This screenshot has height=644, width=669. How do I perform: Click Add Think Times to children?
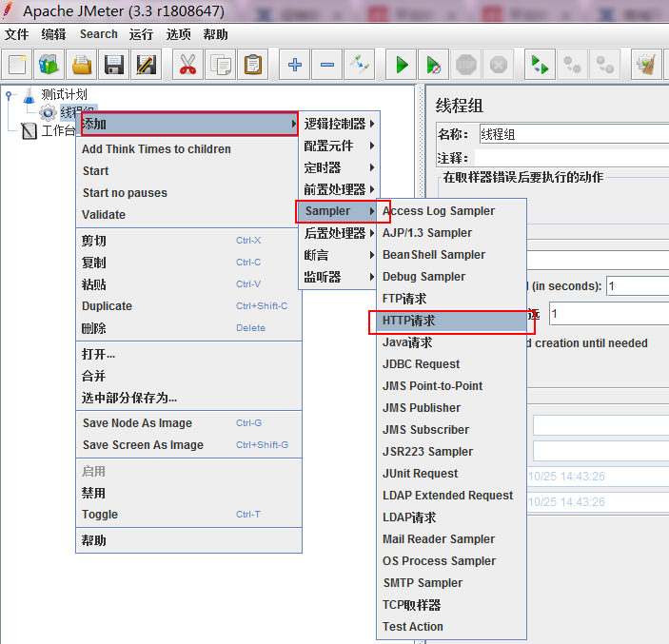click(x=188, y=149)
